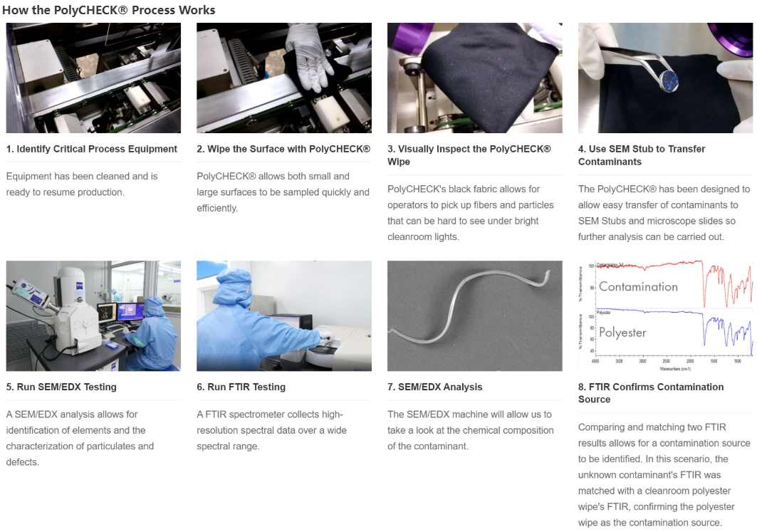Click the blue Polyester spectrum label

(622, 332)
